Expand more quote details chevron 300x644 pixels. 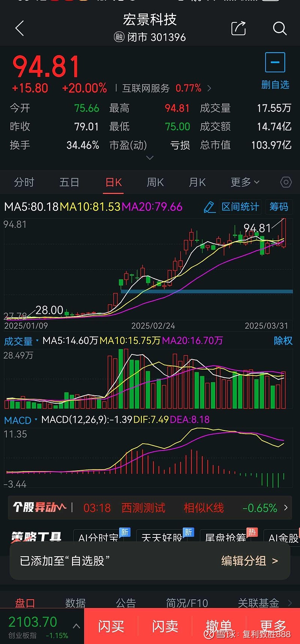[150, 158]
